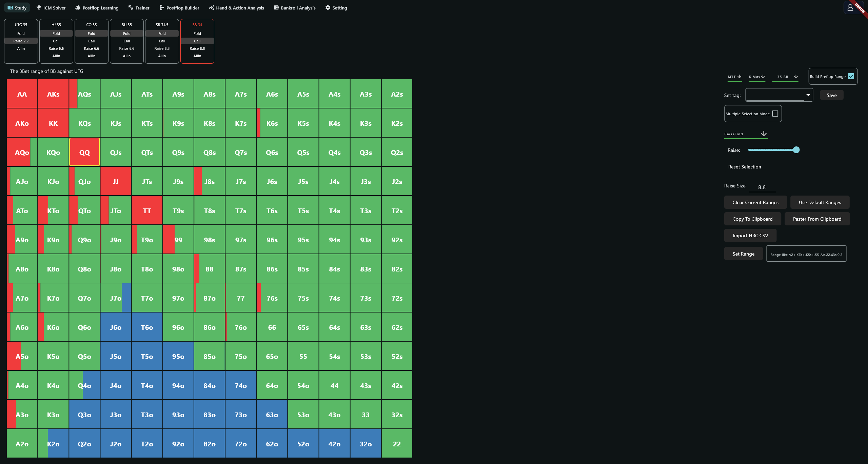Click the range text input field

(806, 254)
